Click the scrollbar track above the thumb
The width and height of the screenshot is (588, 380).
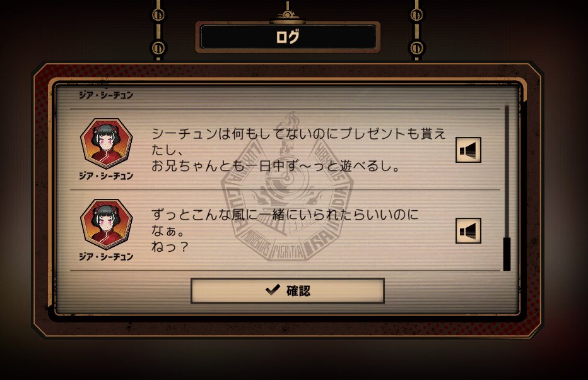(x=507, y=172)
